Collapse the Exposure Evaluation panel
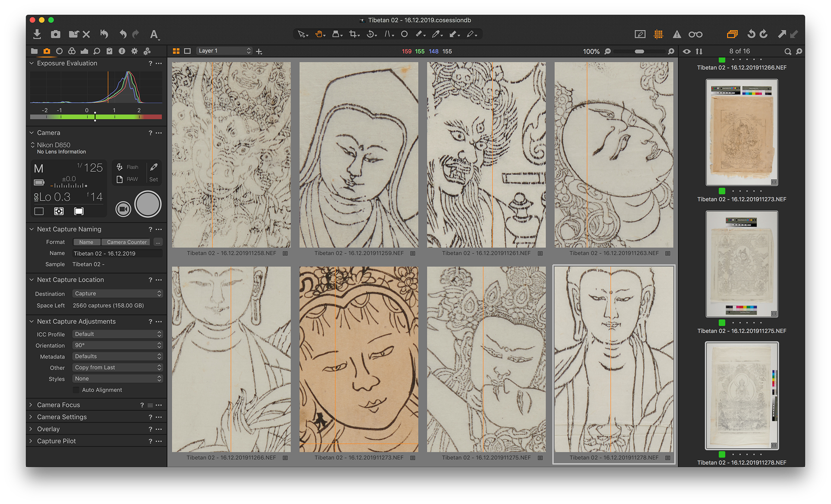Screen dimensions: 831x504 pos(31,63)
